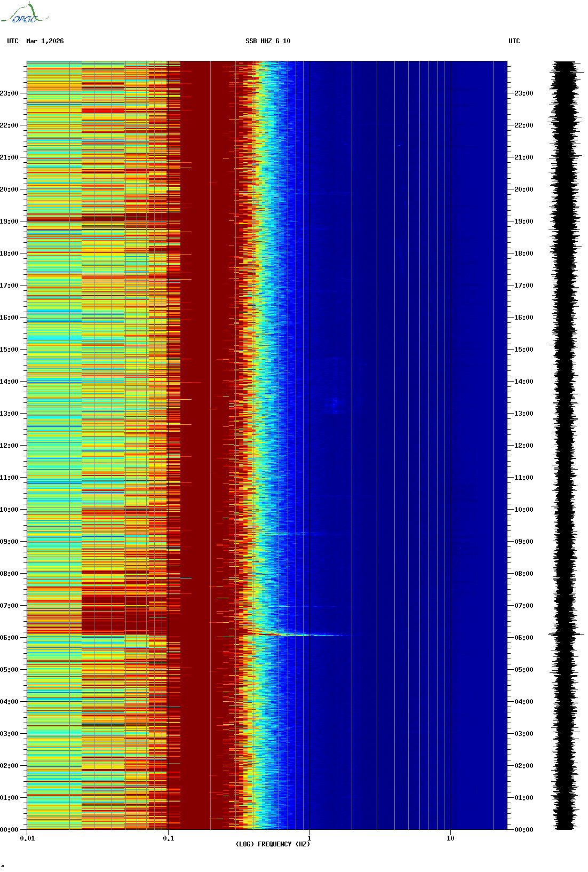Viewport: 588px width, 872px height.
Task: Click the 06:00 label on left axis
Action: click(9, 638)
